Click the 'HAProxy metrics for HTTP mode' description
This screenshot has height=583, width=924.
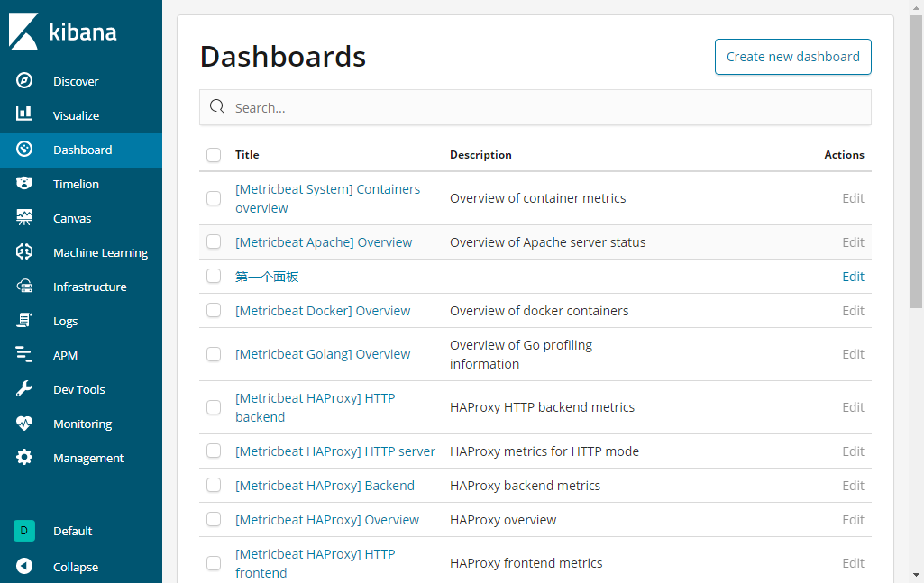click(x=544, y=451)
